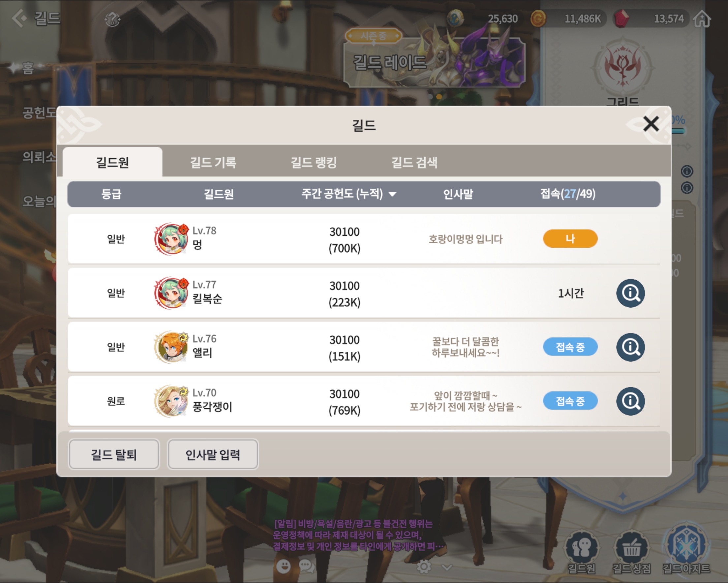Open the help question mark icon

tap(112, 19)
